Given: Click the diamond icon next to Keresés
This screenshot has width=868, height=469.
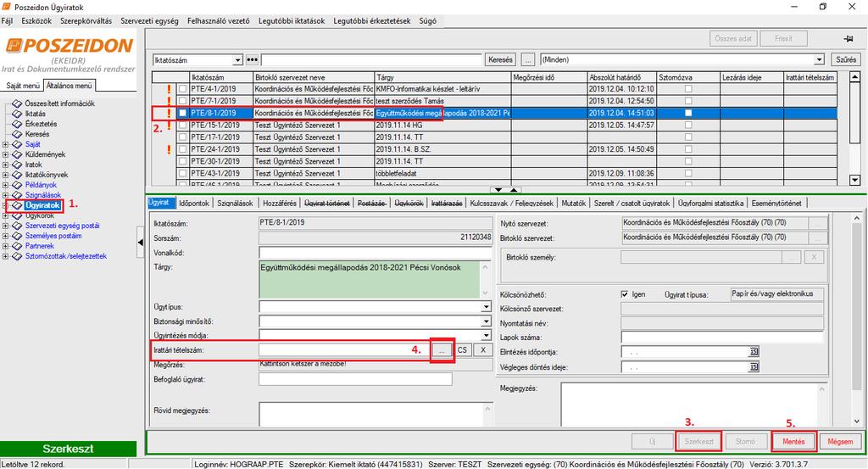Looking at the screenshot, I should (x=17, y=134).
